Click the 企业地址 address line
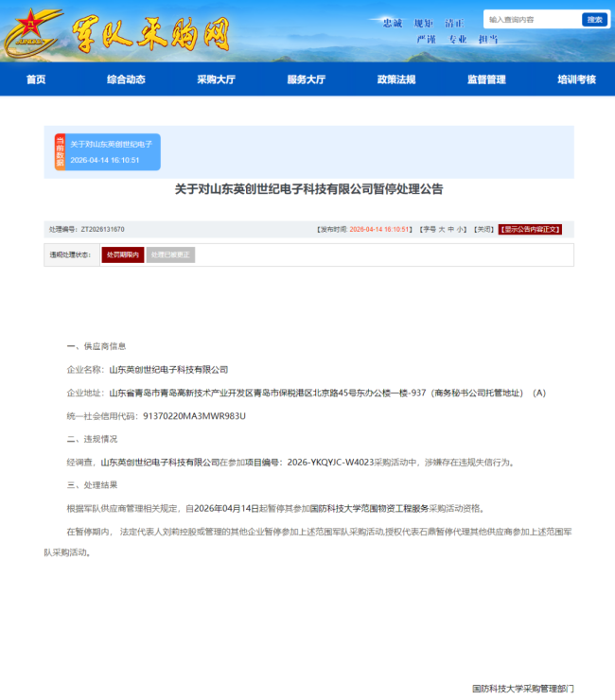 pyautogui.click(x=307, y=393)
